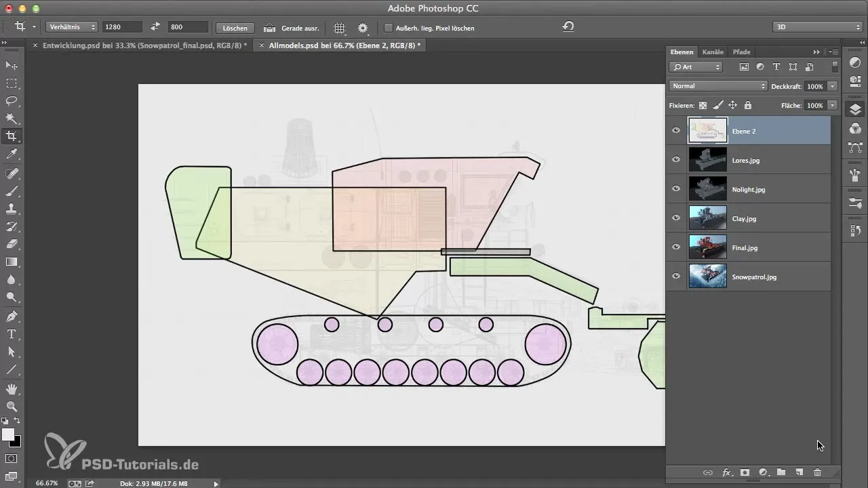The height and width of the screenshot is (488, 868).
Task: Select the Clay.jpg layer thumbnail
Action: pos(707,218)
